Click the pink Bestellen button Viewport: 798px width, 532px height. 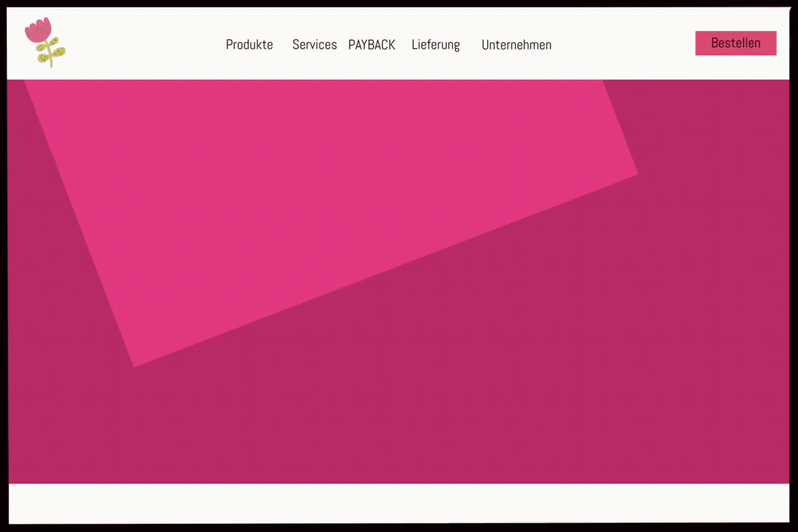[736, 44]
